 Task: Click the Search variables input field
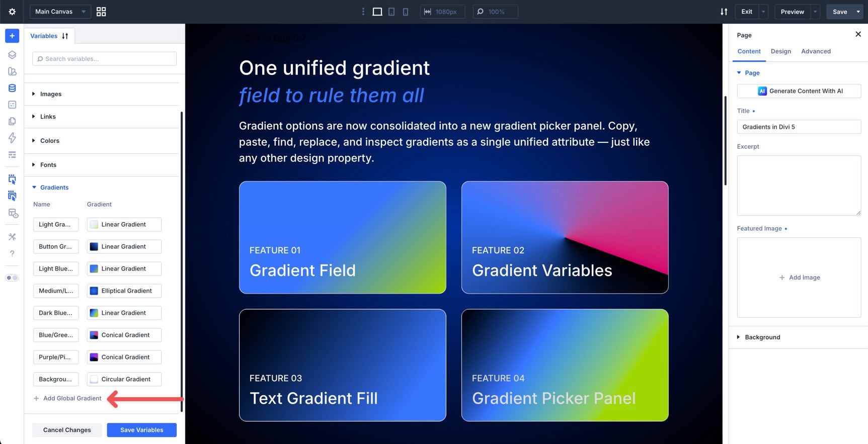pyautogui.click(x=104, y=59)
